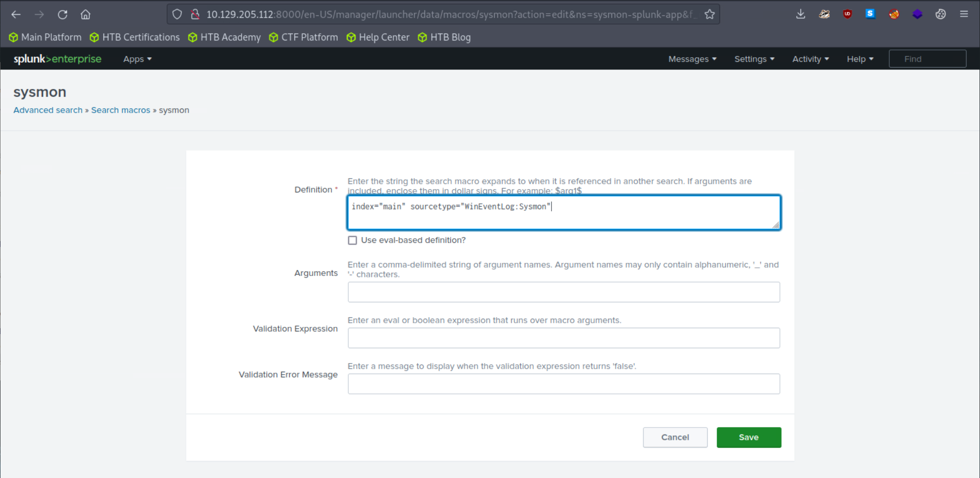Enable the eval-based definition checkbox
980x478 pixels.
point(352,240)
